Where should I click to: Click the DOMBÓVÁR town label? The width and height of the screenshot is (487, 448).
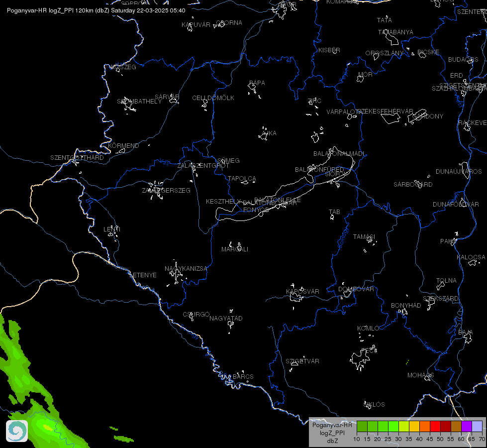(x=356, y=289)
